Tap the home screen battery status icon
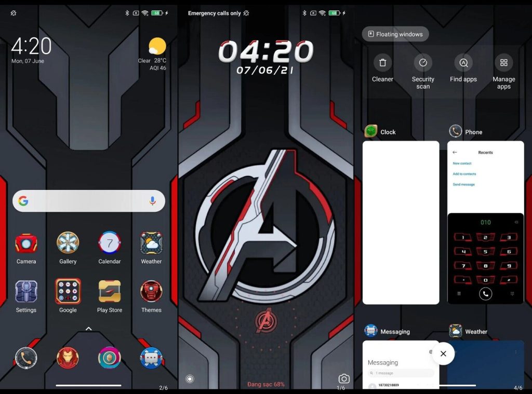The width and height of the screenshot is (532, 394). coord(157,13)
